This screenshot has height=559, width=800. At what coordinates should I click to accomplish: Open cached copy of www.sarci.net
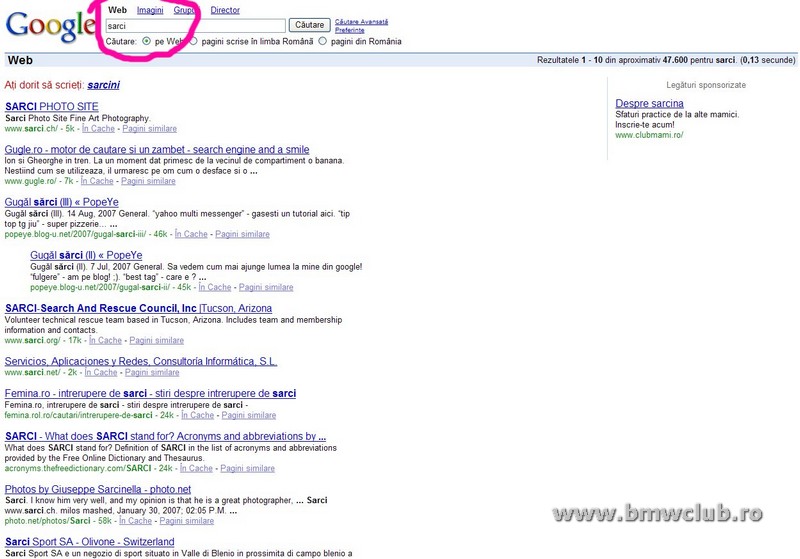(101, 372)
